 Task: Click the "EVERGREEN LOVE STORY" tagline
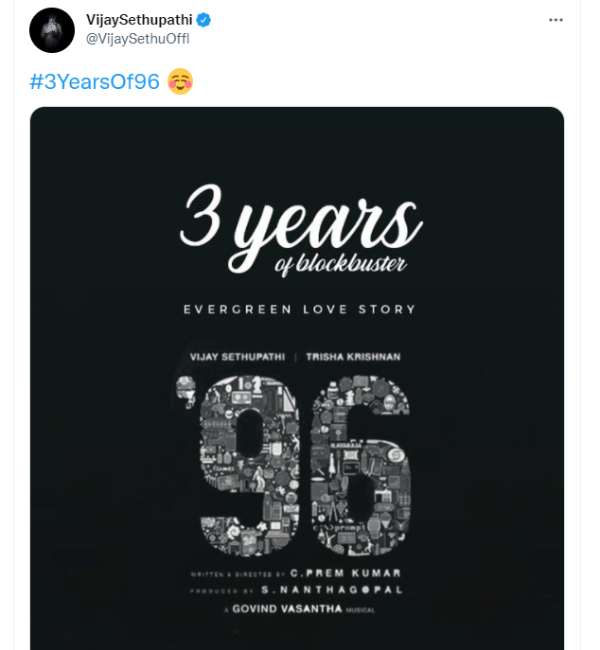pyautogui.click(x=300, y=310)
